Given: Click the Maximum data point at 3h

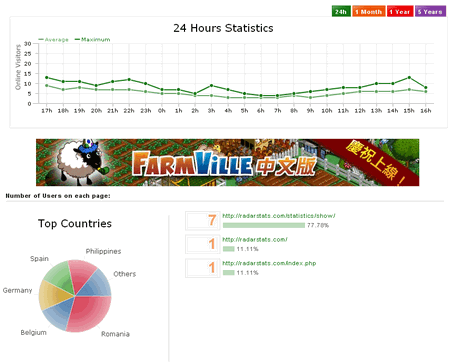Looking at the screenshot, I should [x=211, y=86].
